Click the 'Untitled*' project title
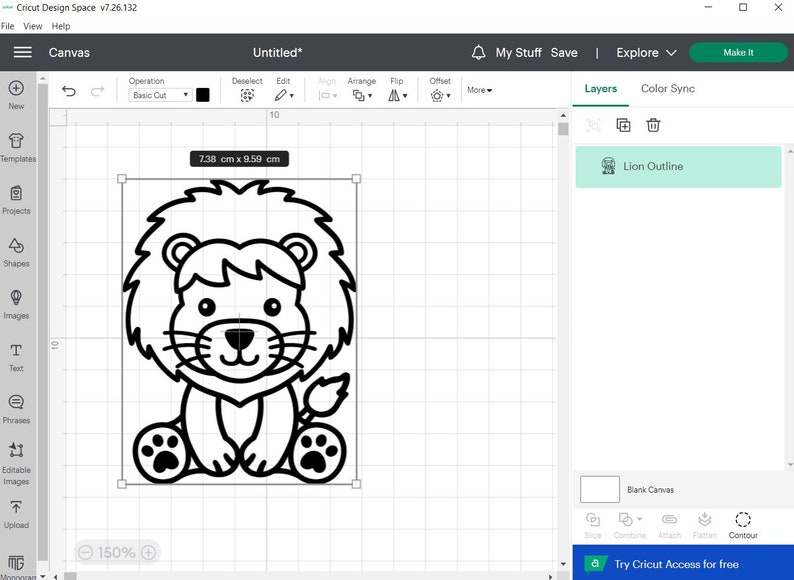 [277, 53]
